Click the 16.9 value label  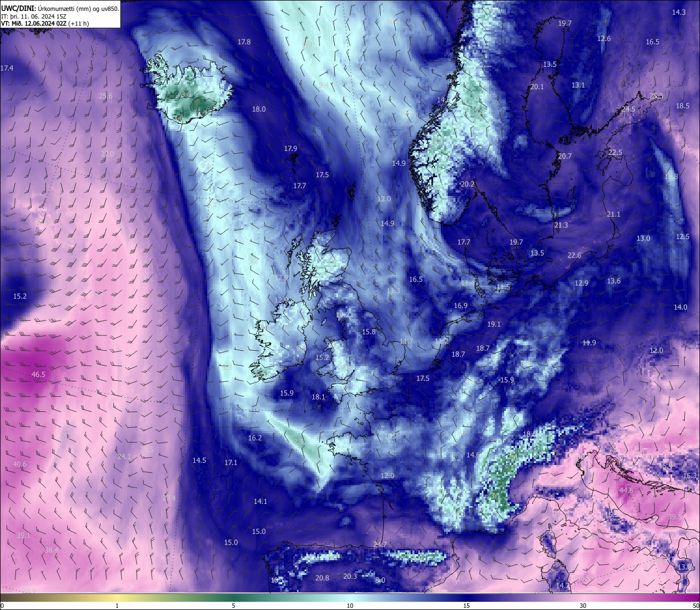[x=460, y=306]
